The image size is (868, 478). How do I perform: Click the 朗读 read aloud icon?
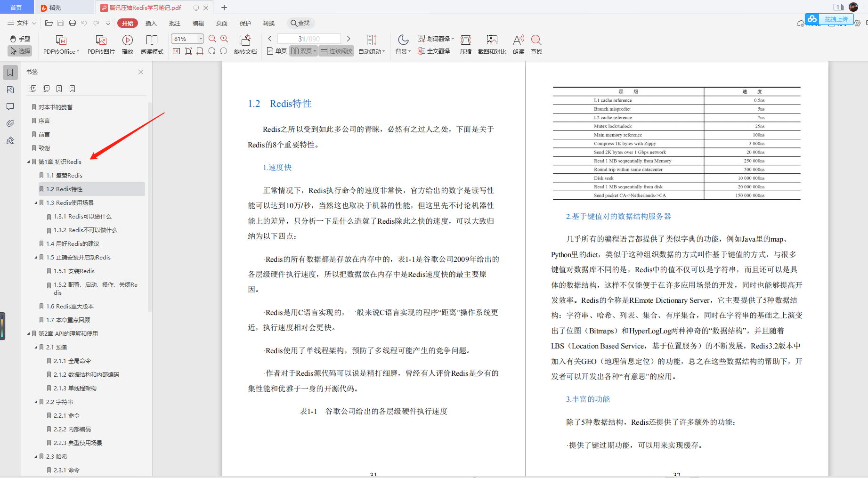pyautogui.click(x=519, y=45)
